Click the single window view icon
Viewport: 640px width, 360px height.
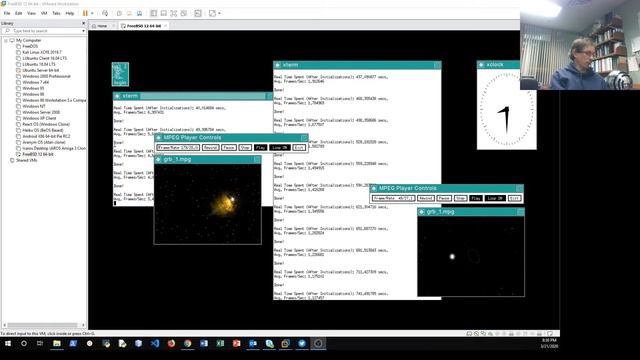tap(164, 13)
